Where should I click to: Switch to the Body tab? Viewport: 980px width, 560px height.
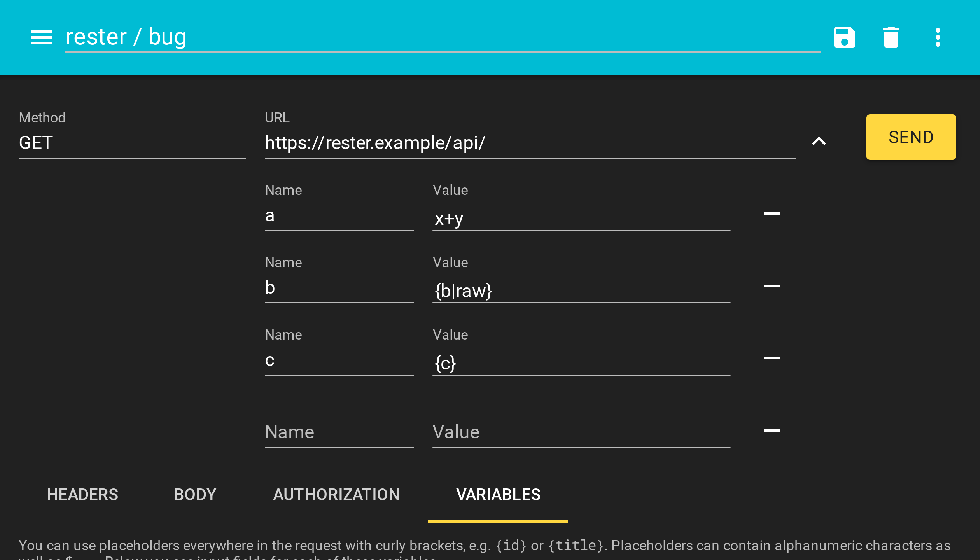click(x=195, y=495)
